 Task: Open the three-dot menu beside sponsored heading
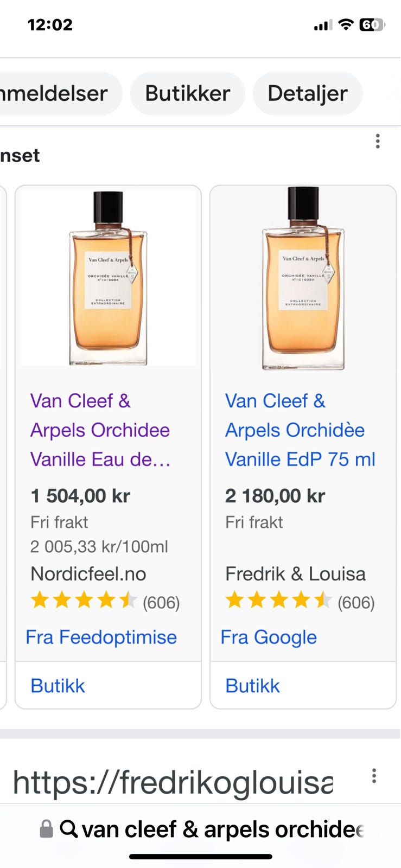378,142
